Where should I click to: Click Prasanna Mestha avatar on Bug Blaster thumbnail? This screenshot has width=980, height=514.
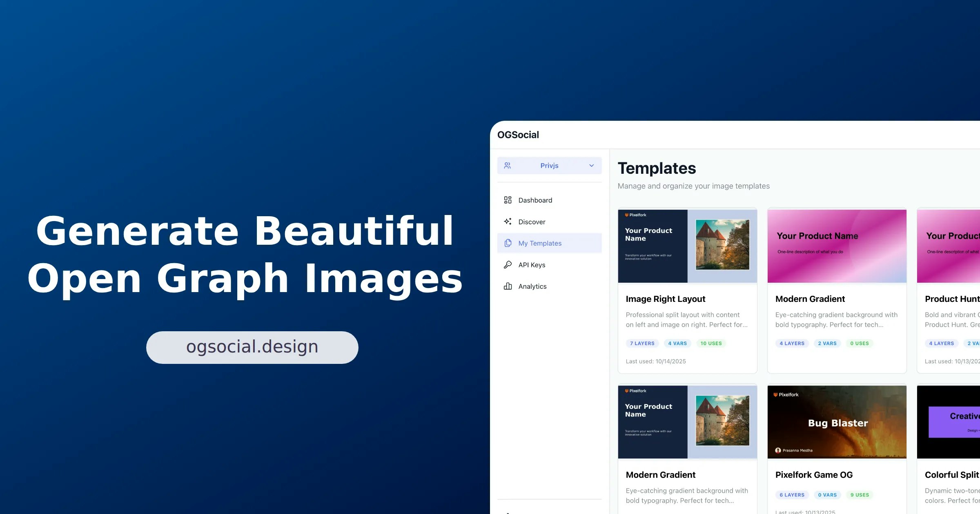coord(778,450)
